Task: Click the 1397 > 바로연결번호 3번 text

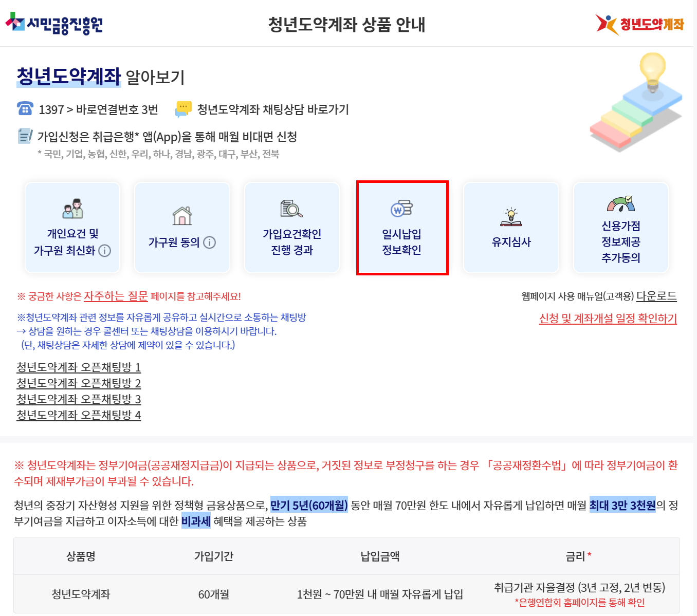Action: pyautogui.click(x=99, y=109)
